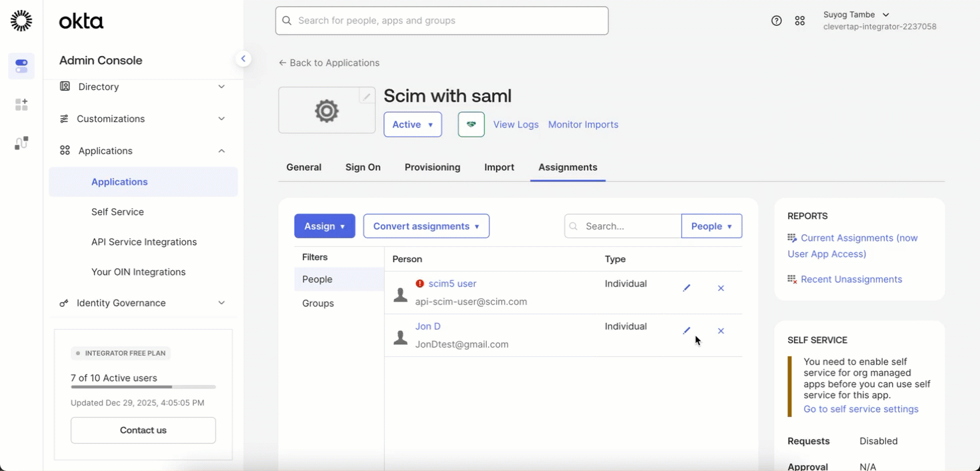Click the Okta sunburst logo icon
980x471 pixels.
tap(21, 21)
